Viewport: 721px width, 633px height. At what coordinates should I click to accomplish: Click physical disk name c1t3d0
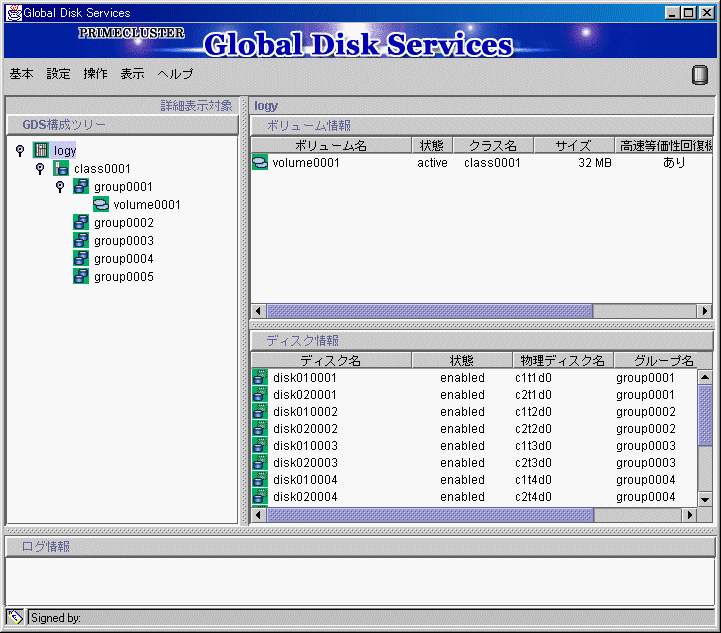point(533,445)
